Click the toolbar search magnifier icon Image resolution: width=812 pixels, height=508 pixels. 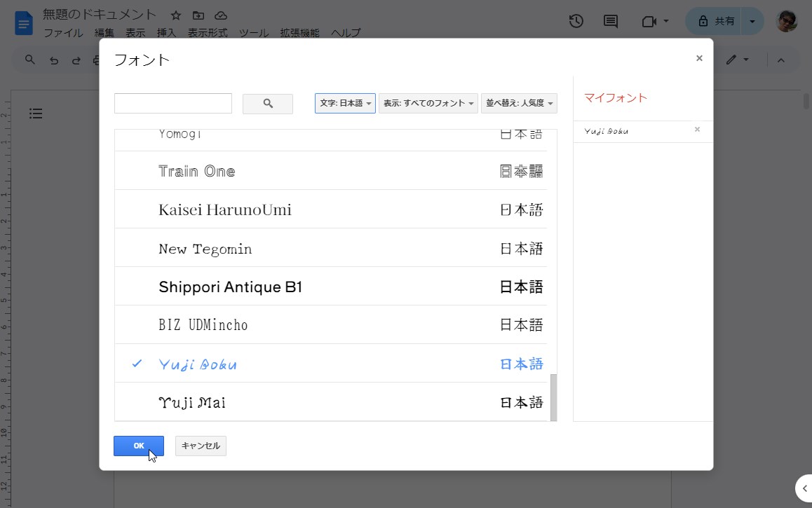30,60
